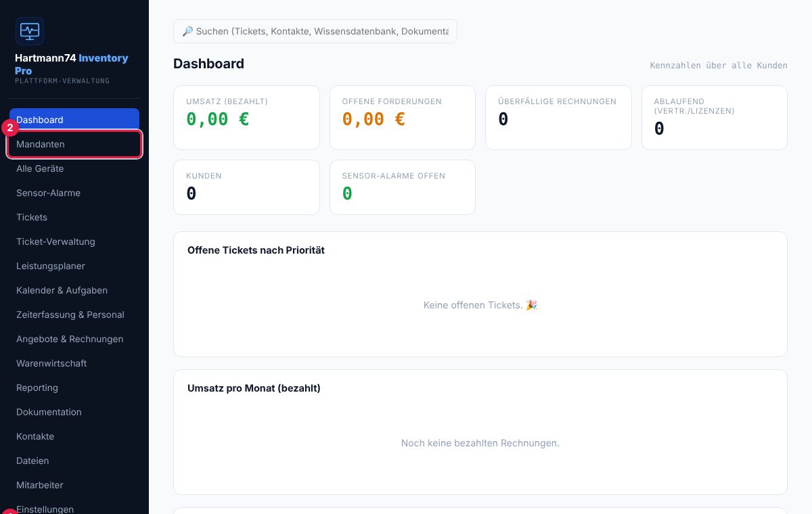Select Kontakte in the sidebar
Image resolution: width=812 pixels, height=514 pixels.
click(x=74, y=436)
